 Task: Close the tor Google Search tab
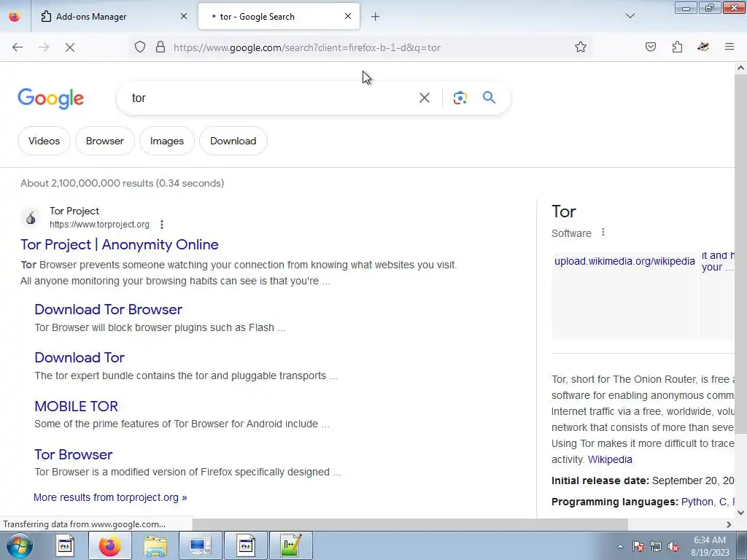coord(348,16)
